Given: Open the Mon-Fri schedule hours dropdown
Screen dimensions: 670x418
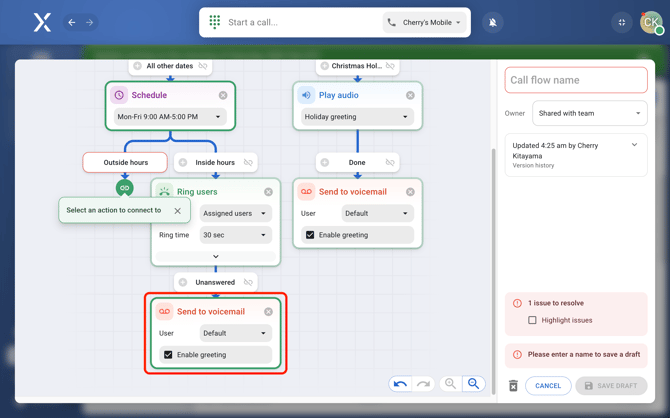Looking at the screenshot, I should click(169, 117).
